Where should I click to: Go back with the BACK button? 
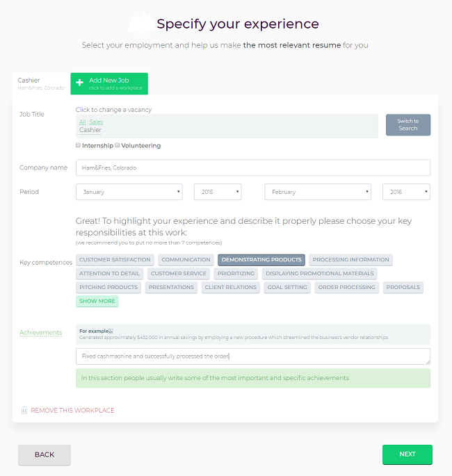[x=45, y=454]
